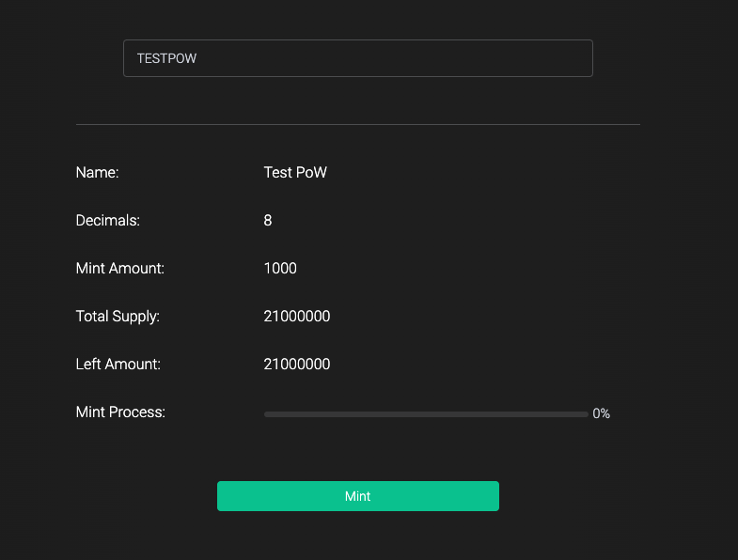This screenshot has height=560, width=738.
Task: Click the Mint Process progress bar
Action: point(426,413)
